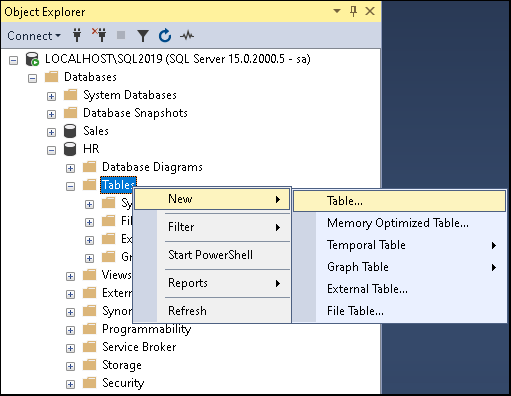
Task: Select the Sales database cylinder icon
Action: tap(70, 131)
